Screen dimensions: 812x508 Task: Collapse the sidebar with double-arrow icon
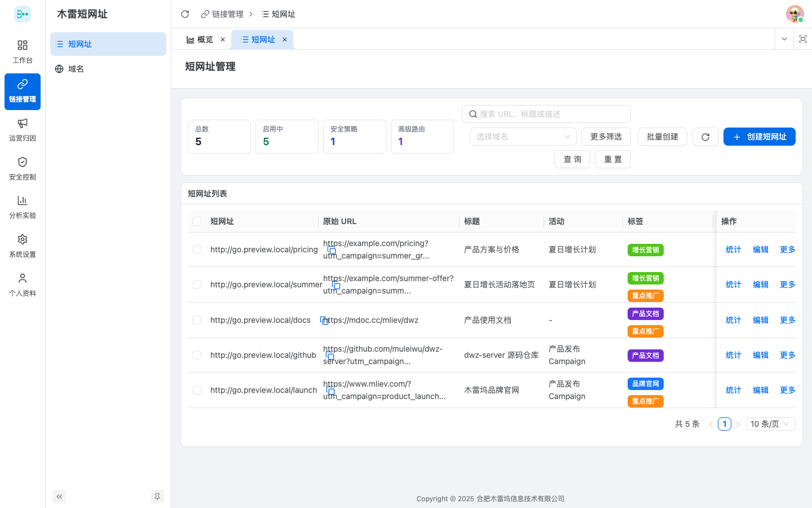point(59,497)
